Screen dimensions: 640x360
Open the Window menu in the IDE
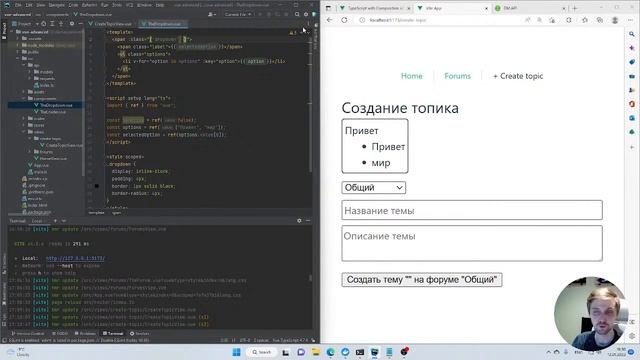click(144, 5)
